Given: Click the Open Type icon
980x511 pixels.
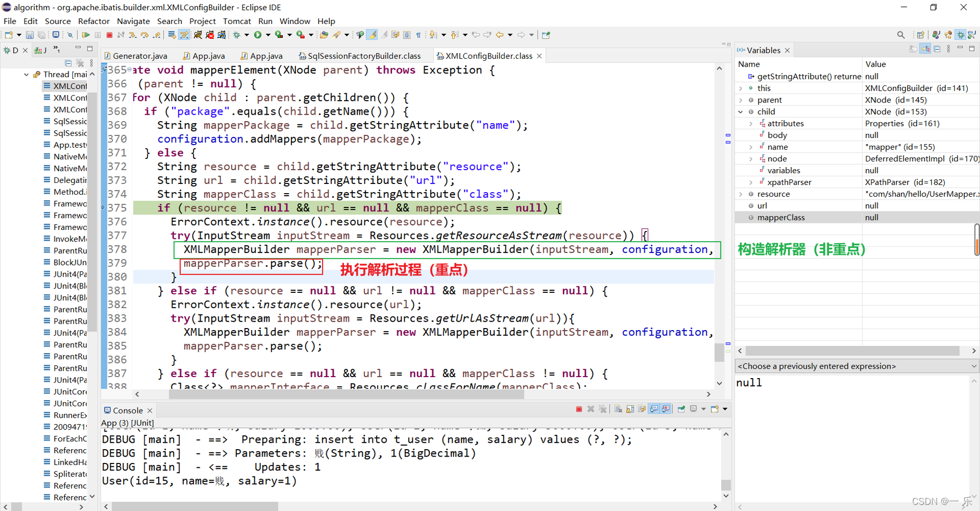Looking at the screenshot, I should coord(324,35).
